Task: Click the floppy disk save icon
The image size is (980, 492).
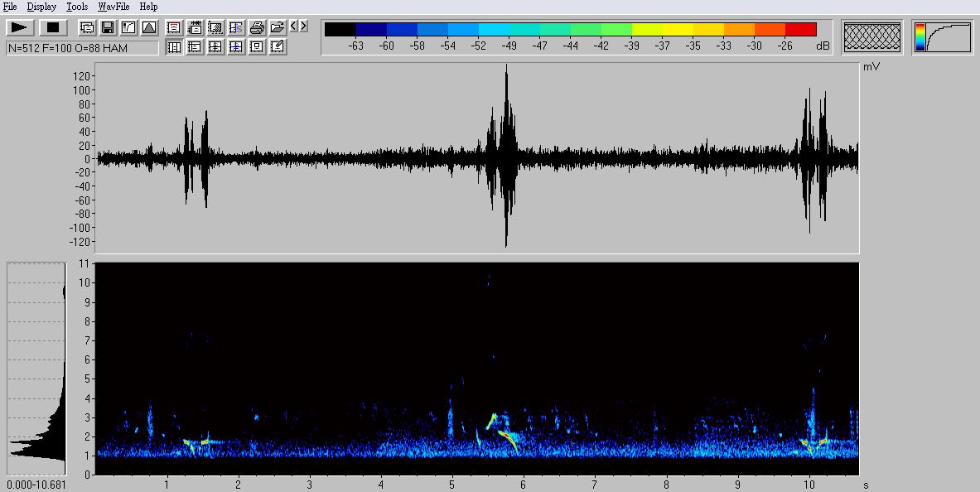Action: coord(108,28)
